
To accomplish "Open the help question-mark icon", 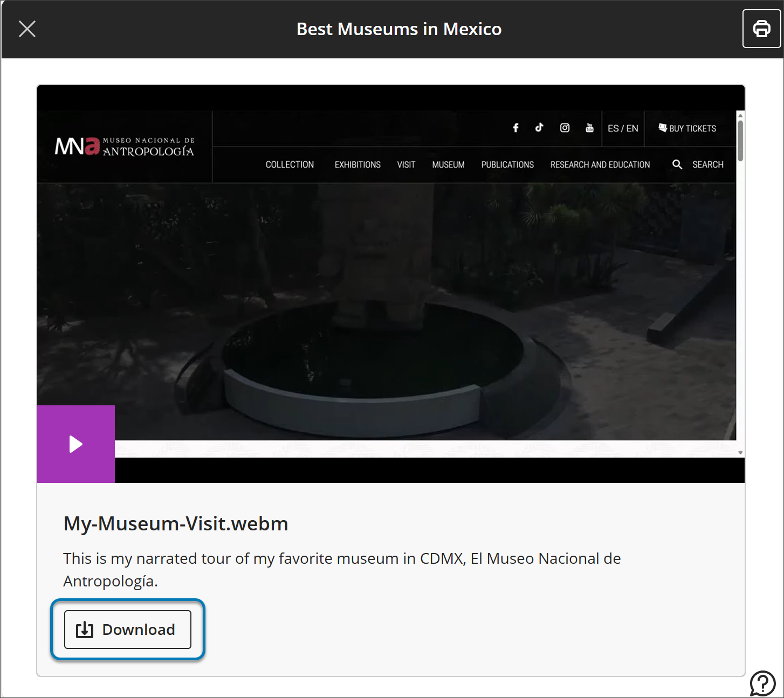I will [762, 683].
